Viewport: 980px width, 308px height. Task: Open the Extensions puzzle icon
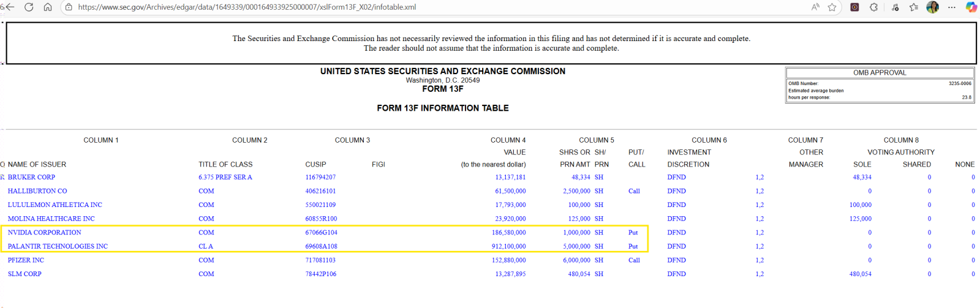874,7
